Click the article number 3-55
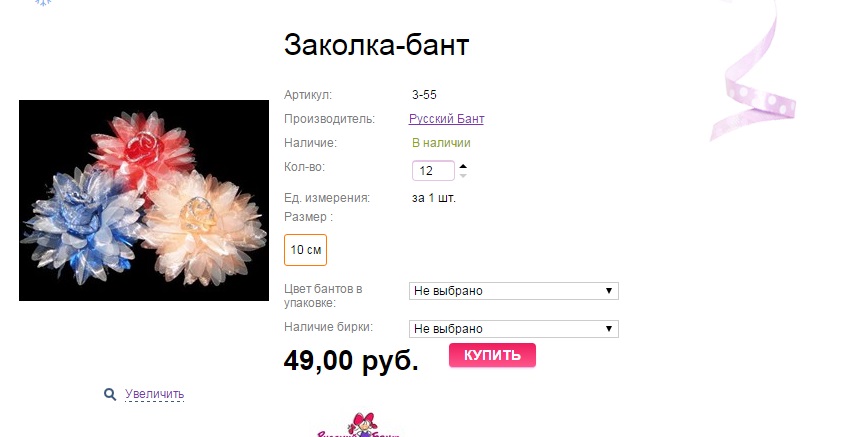The width and height of the screenshot is (861, 437). (x=424, y=94)
